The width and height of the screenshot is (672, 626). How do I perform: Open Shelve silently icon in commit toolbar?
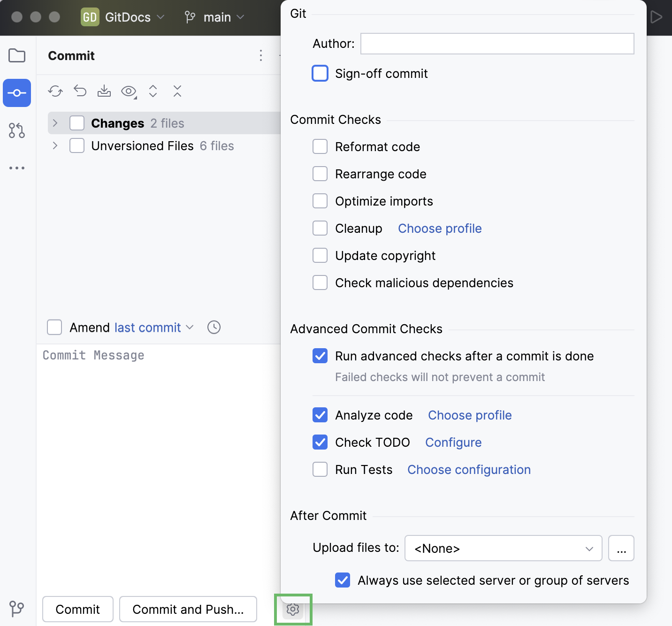[x=104, y=92]
